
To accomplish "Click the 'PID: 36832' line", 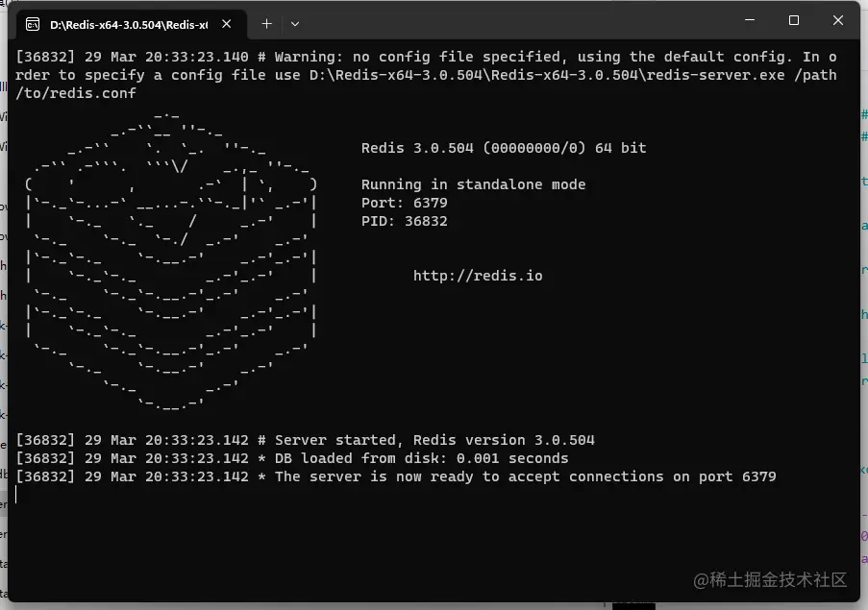I will (404, 221).
